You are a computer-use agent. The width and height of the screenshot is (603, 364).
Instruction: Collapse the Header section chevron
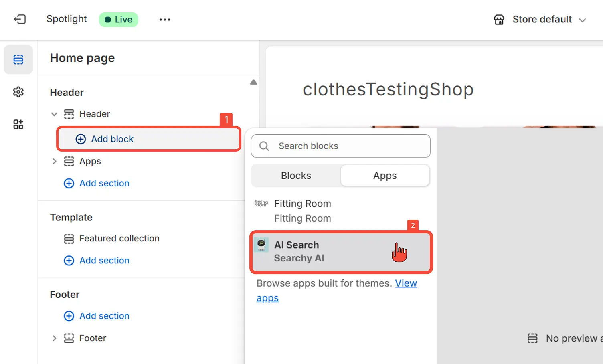click(x=54, y=114)
